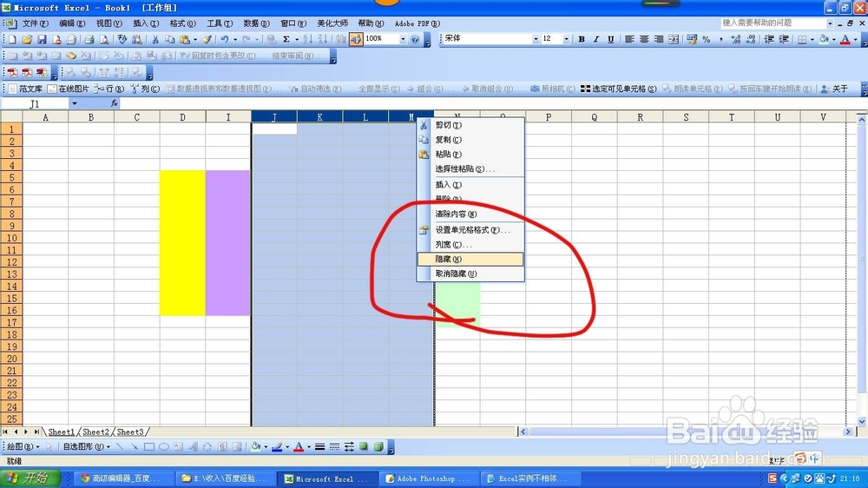868x488 pixels.
Task: Open the 文件 File menu
Action: pyautogui.click(x=35, y=23)
